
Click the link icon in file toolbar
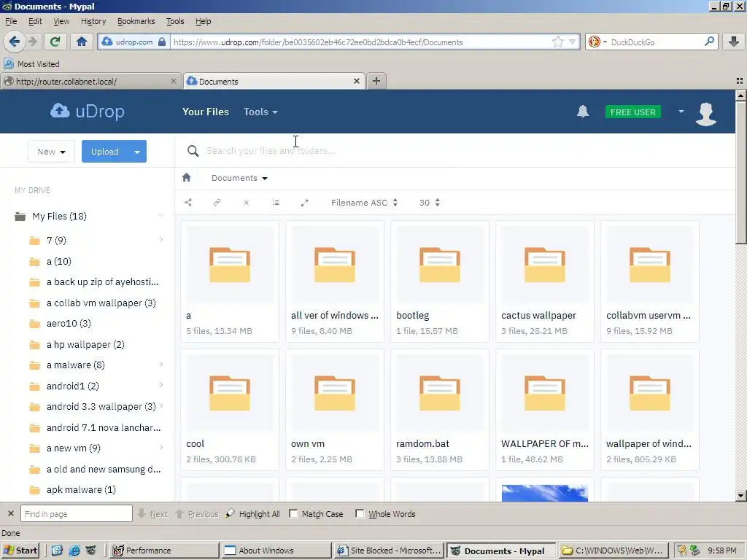(217, 203)
